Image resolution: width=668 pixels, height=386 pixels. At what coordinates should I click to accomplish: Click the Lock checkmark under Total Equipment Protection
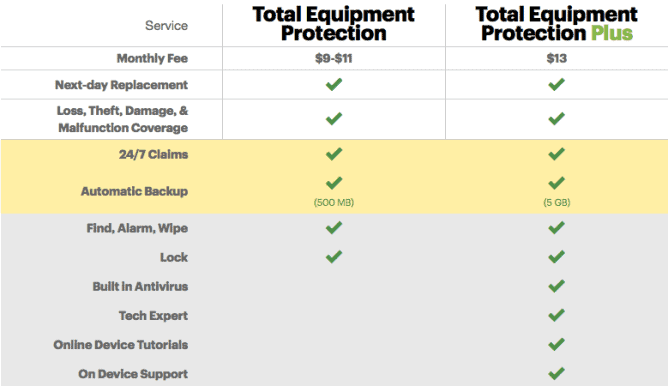pyautogui.click(x=334, y=256)
